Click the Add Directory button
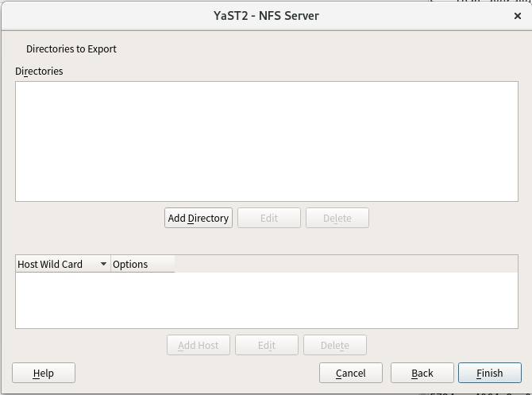Screen dimensions: 532x395 [199, 218]
